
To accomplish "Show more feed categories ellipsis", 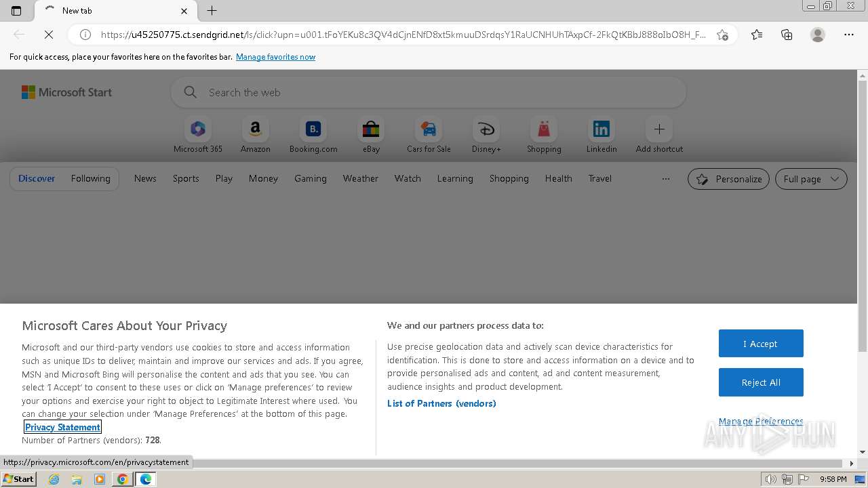I will [x=666, y=179].
